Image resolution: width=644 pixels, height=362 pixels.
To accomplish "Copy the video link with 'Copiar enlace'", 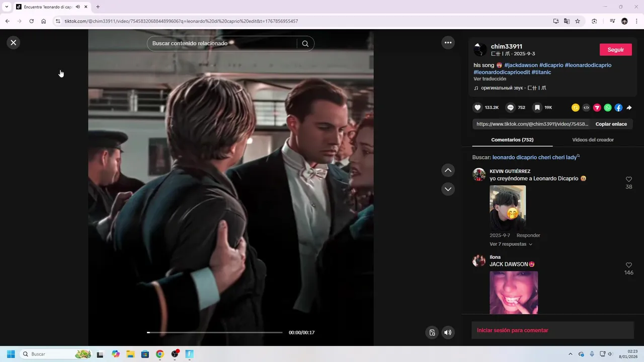I will 611,124.
